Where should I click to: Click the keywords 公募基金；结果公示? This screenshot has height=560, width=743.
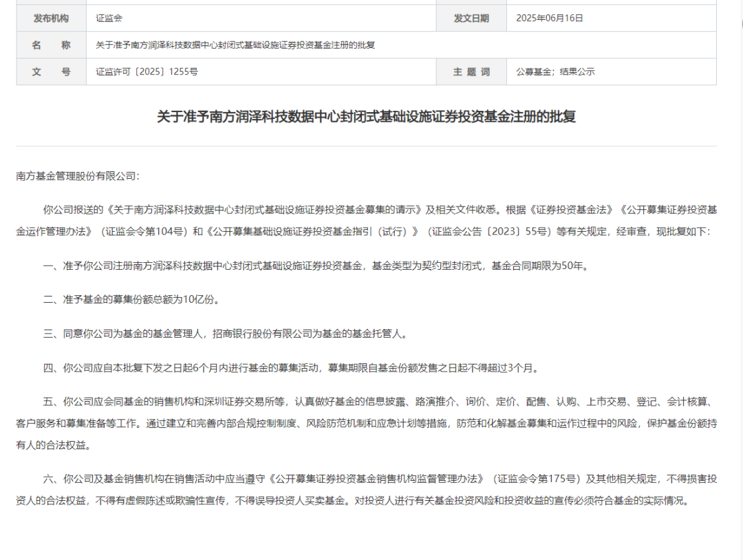click(x=554, y=72)
